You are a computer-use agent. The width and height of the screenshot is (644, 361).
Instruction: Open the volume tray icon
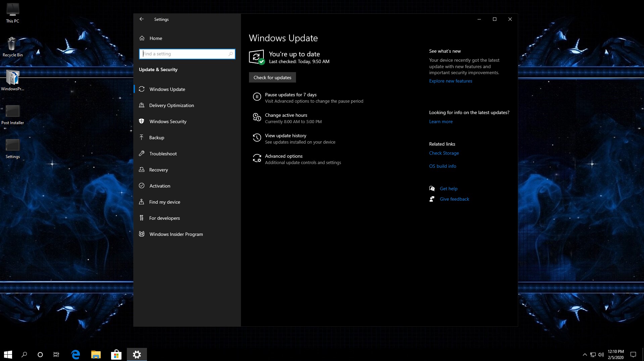pos(601,355)
